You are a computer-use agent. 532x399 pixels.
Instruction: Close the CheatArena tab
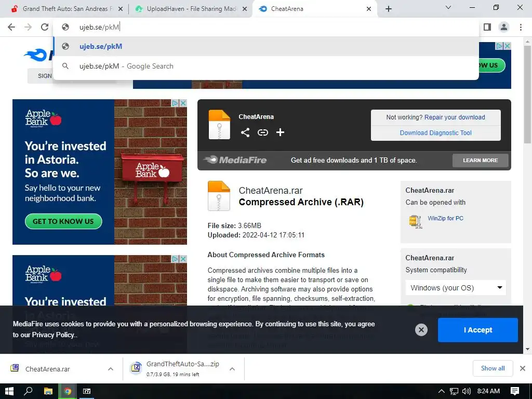(x=369, y=9)
